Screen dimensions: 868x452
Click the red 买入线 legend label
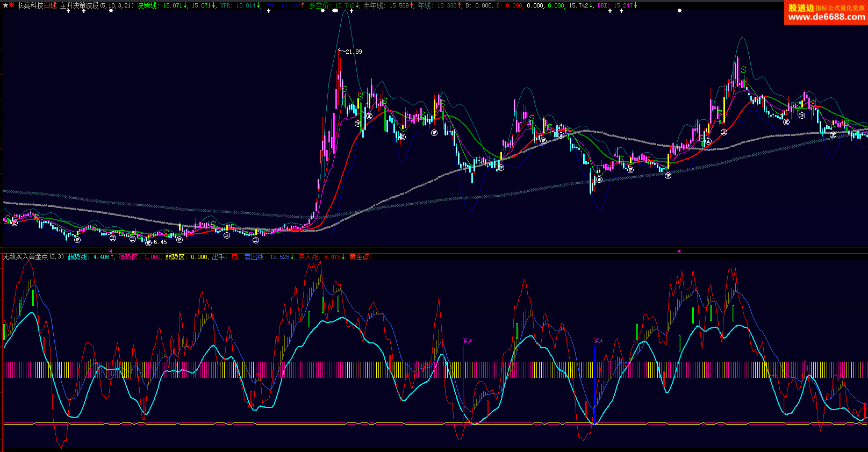tap(309, 257)
